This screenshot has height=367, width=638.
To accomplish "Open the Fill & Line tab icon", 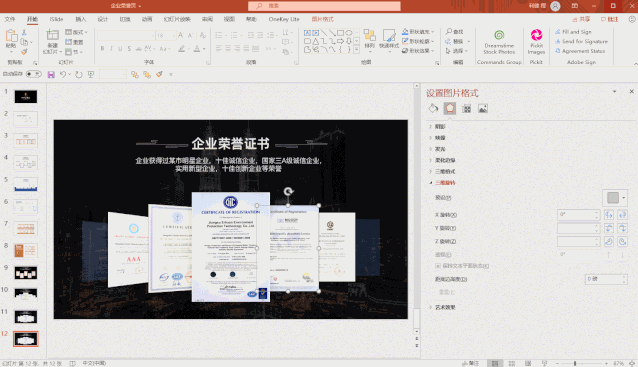I will [433, 108].
